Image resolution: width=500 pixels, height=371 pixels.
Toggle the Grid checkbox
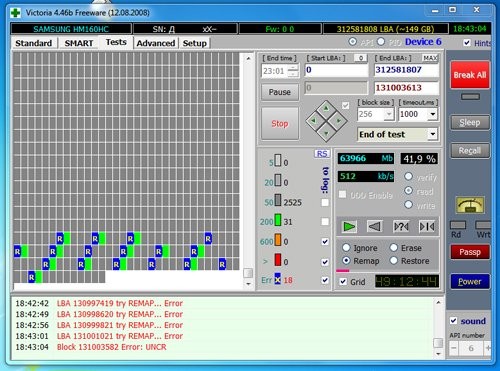(343, 282)
